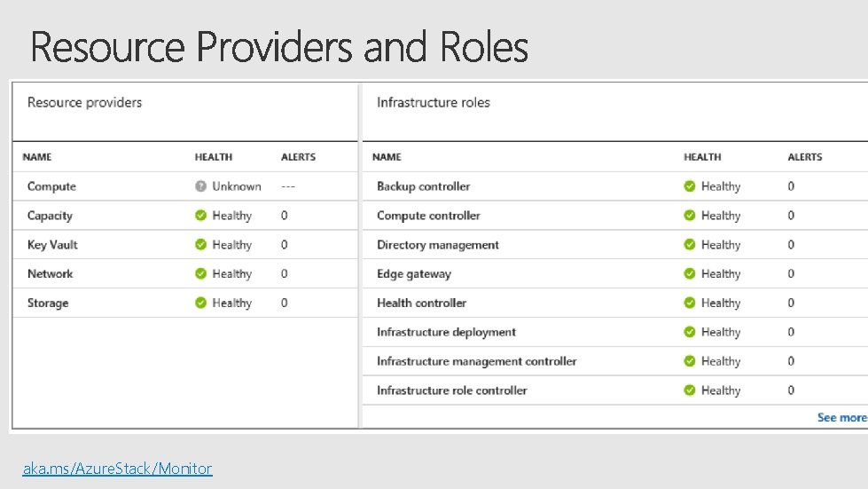Sort infrastructure roles by HEALTH column

click(702, 157)
